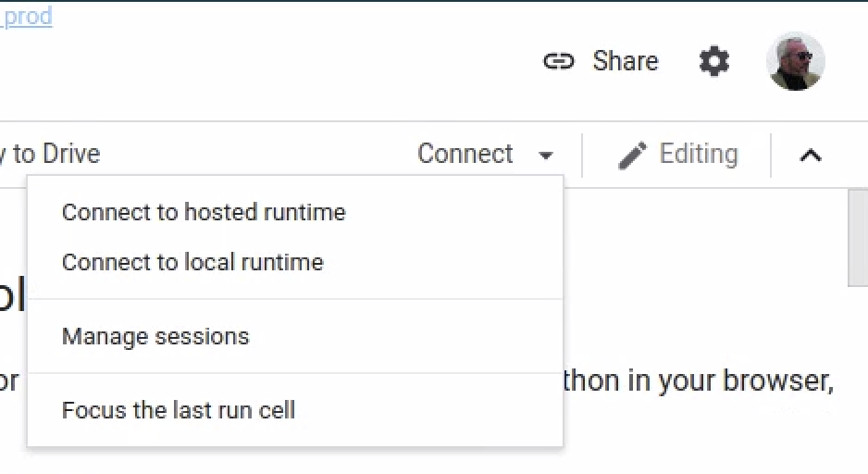This screenshot has width=868, height=474.
Task: Open the user account avatar
Action: tap(795, 62)
